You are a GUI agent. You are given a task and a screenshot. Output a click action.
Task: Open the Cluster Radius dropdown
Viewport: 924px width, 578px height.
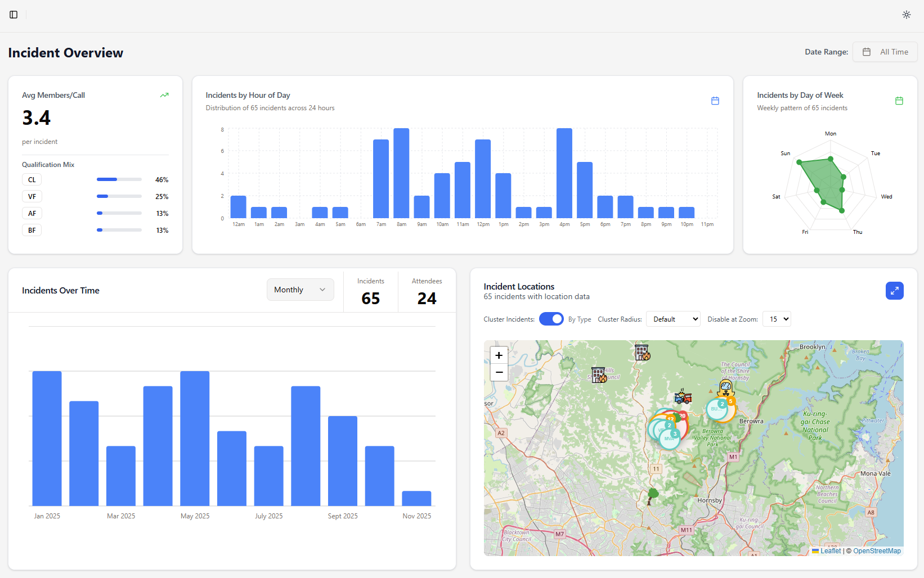coord(673,319)
